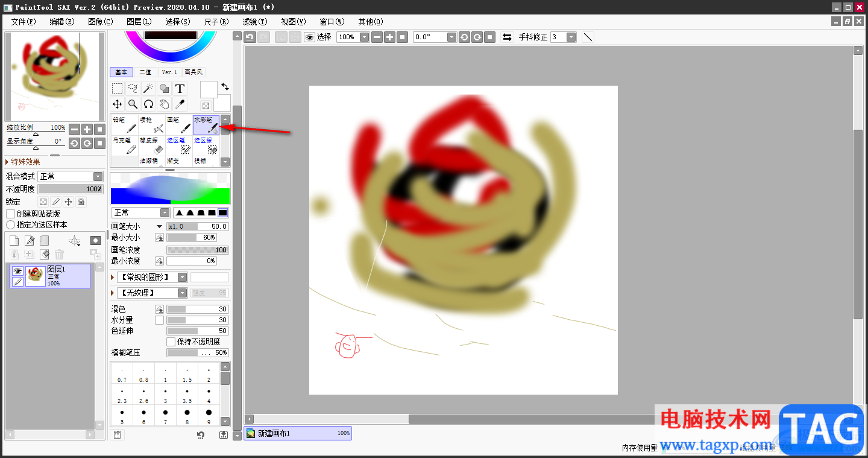
Task: Toggle the straight line drawing mode
Action: [588, 37]
